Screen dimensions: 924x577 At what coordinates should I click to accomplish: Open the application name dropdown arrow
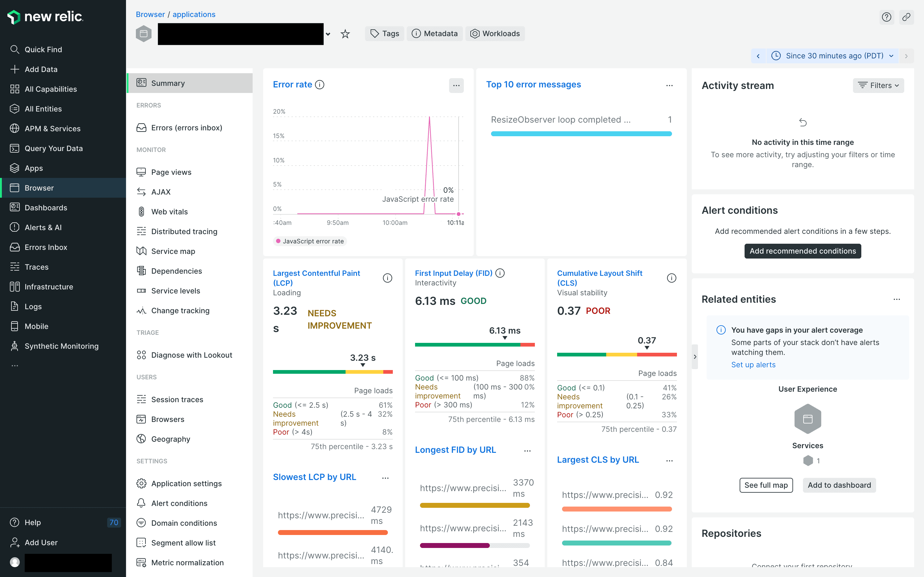(x=328, y=34)
